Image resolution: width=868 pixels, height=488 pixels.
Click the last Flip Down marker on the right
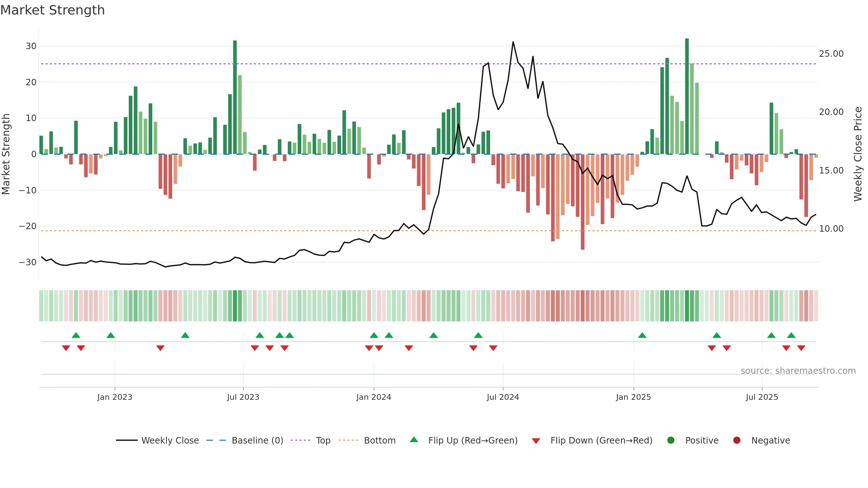point(801,348)
